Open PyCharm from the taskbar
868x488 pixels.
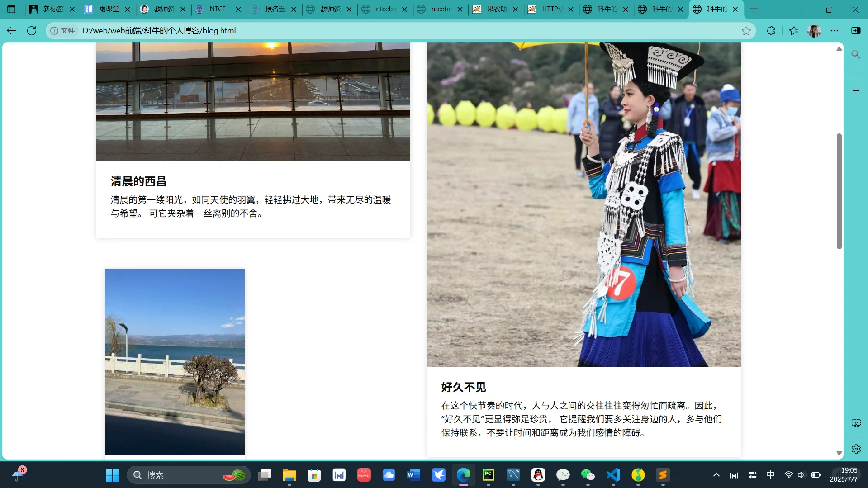click(489, 475)
